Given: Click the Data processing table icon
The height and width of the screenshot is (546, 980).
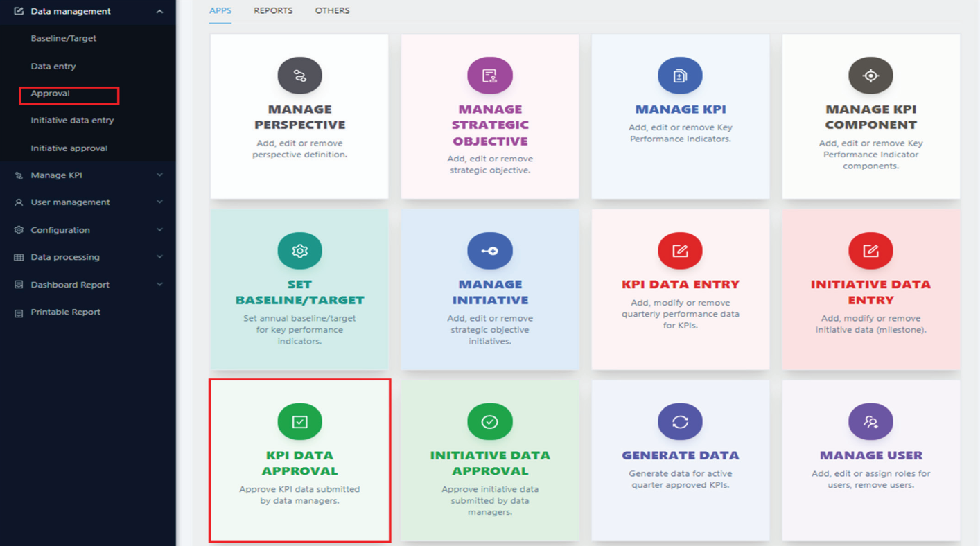Looking at the screenshot, I should click(x=19, y=257).
